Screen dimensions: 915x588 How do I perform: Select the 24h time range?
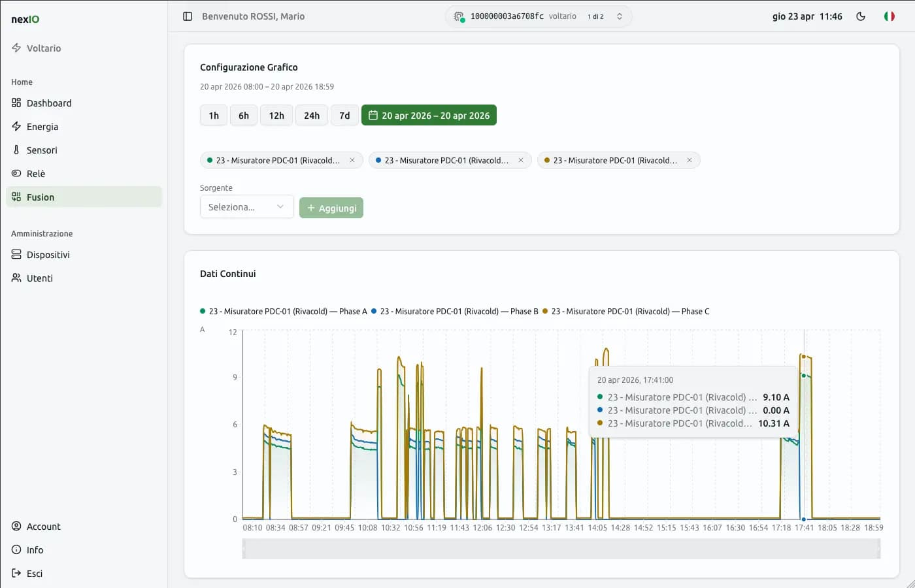pyautogui.click(x=312, y=116)
